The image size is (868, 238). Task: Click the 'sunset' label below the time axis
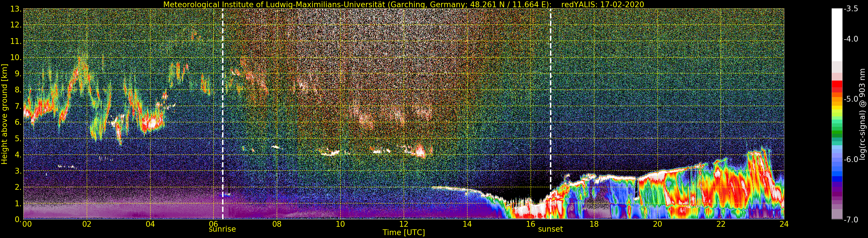[551, 229]
